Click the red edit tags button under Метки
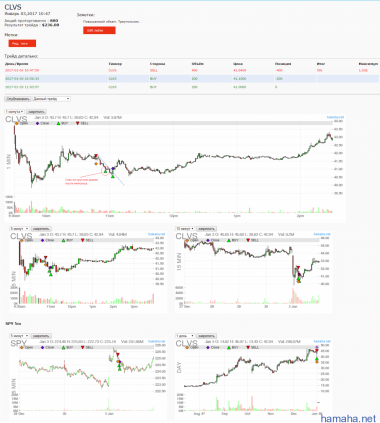The height and width of the screenshot is (423, 380). pos(22,43)
